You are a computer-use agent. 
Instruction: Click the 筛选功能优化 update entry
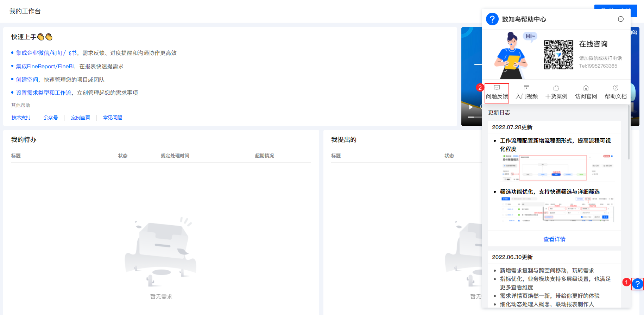[x=550, y=191]
